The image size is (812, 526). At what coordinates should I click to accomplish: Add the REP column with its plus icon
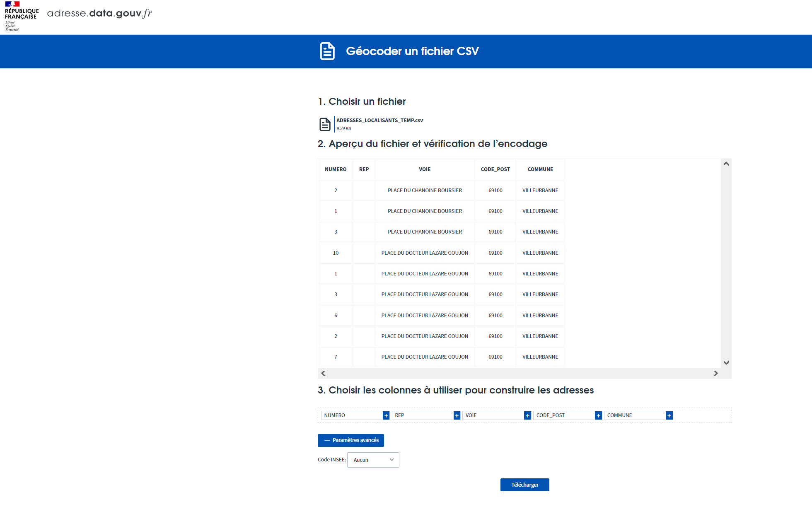pos(457,415)
